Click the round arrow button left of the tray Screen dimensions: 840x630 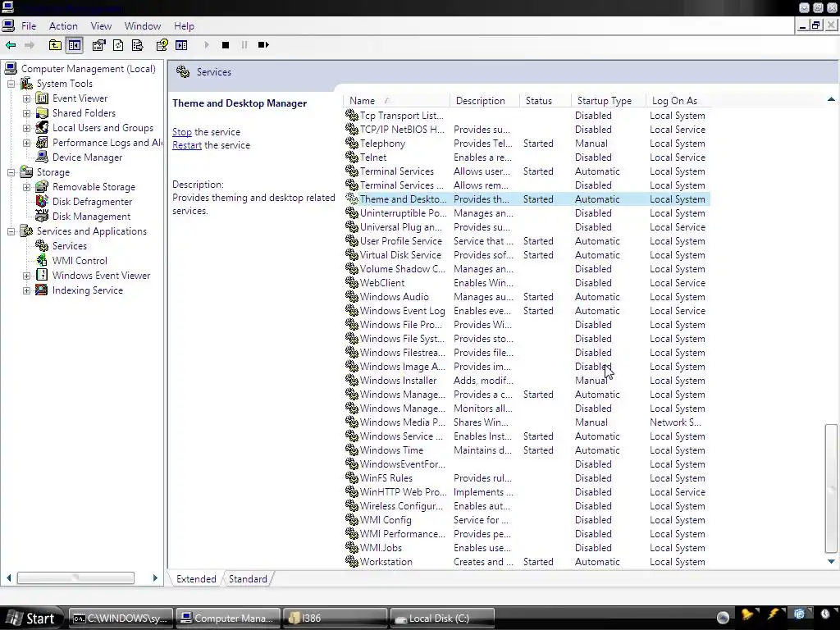click(723, 618)
